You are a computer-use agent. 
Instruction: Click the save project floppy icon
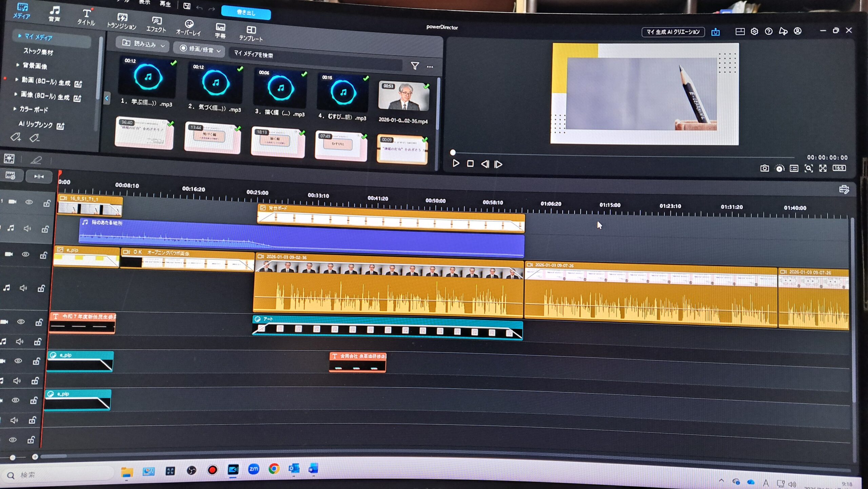(x=187, y=6)
